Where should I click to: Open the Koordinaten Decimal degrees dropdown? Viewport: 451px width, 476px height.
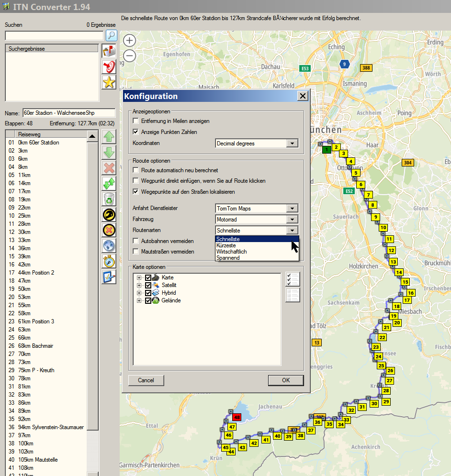(x=293, y=144)
